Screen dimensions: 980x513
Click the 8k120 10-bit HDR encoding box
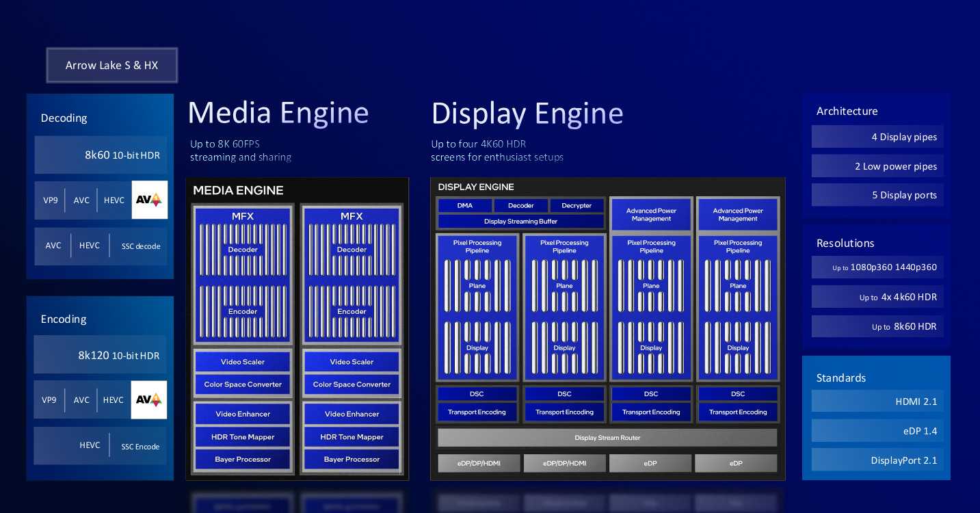[101, 355]
